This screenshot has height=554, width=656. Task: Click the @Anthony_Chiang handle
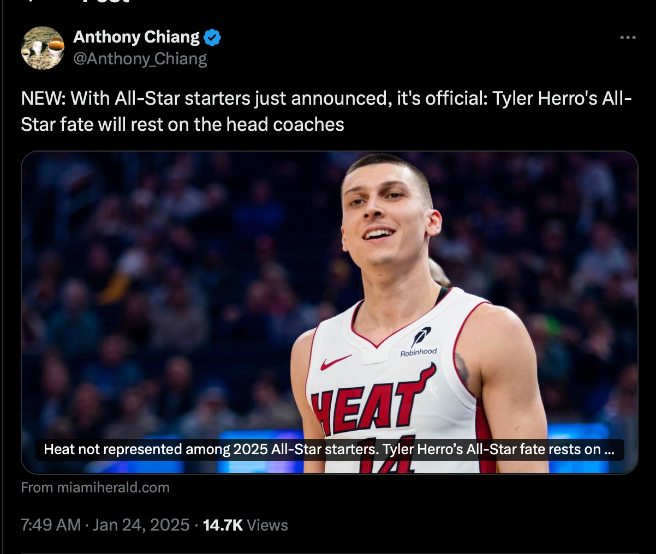coord(140,59)
